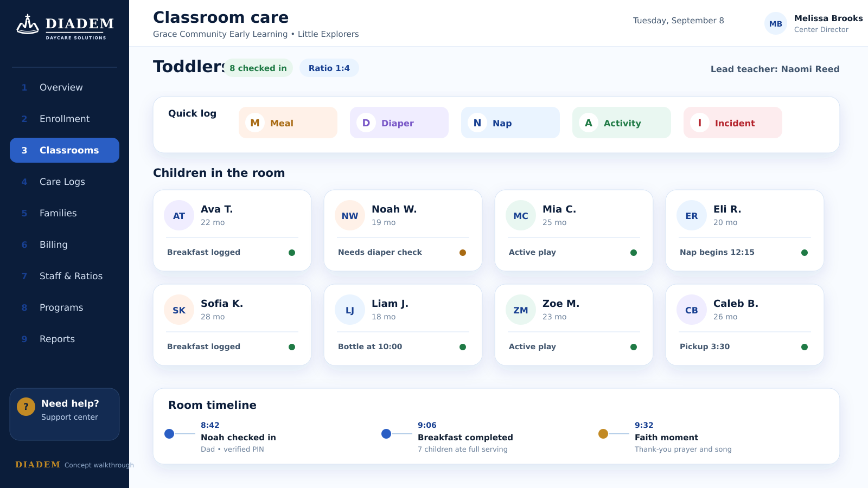Click the 9:06 Breakfast completed marker
The width and height of the screenshot is (868, 488).
coord(386,434)
